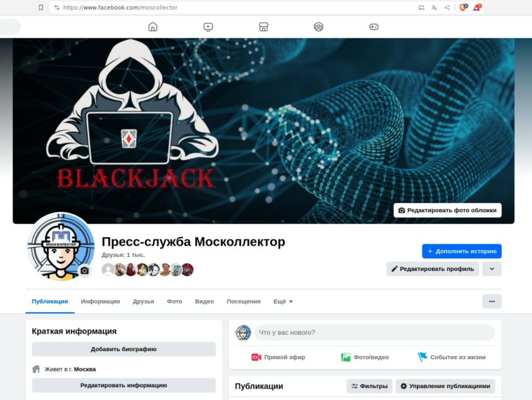Screen dimensions: 532x400
Task: Click Редактировать фото обложки button
Action: pyautogui.click(x=447, y=210)
